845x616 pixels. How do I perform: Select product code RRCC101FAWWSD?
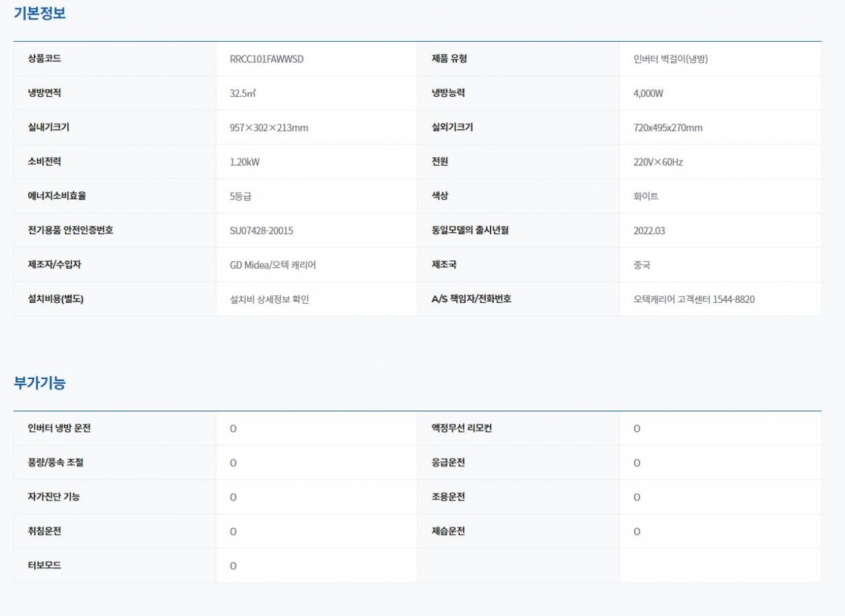click(x=267, y=59)
